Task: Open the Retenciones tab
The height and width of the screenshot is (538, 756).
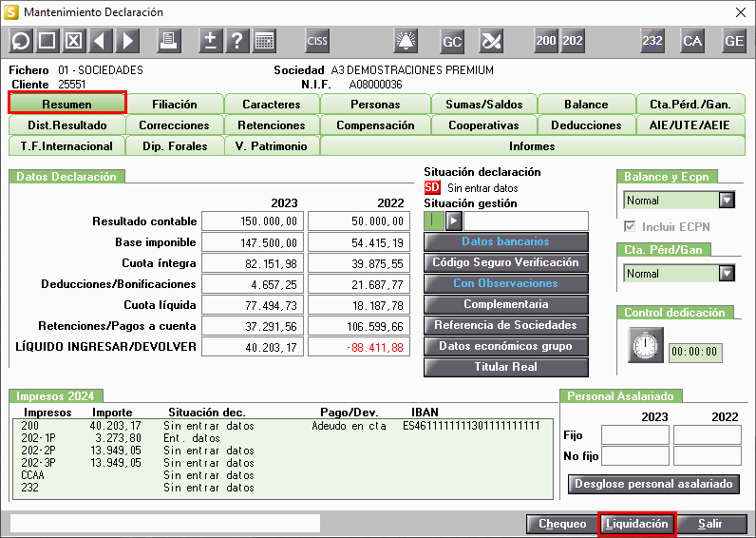Action: [x=272, y=125]
